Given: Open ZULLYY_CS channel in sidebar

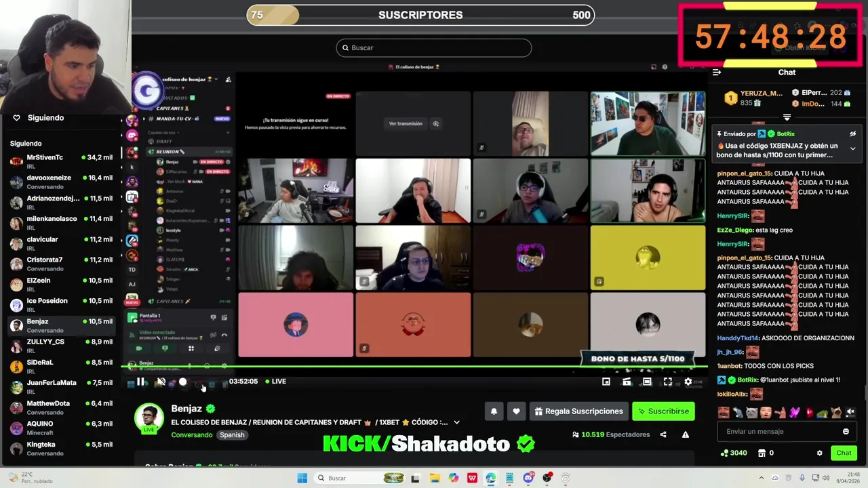Looking at the screenshot, I should click(61, 346).
